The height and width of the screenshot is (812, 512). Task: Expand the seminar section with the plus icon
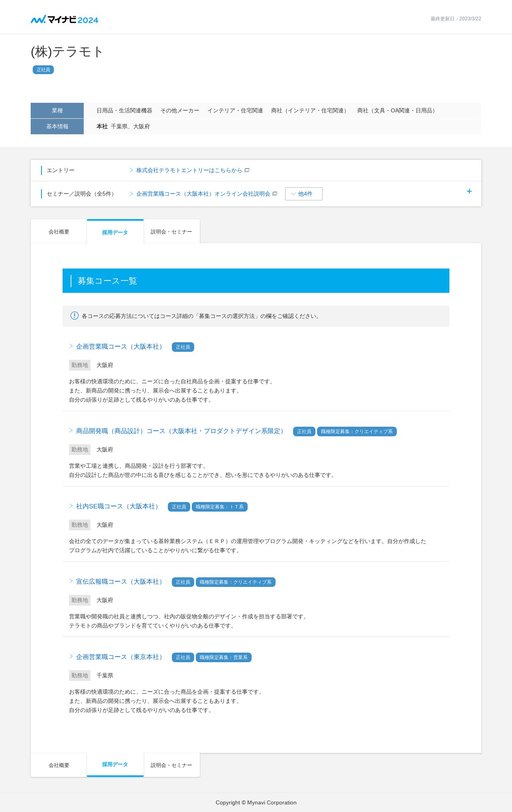pos(469,191)
